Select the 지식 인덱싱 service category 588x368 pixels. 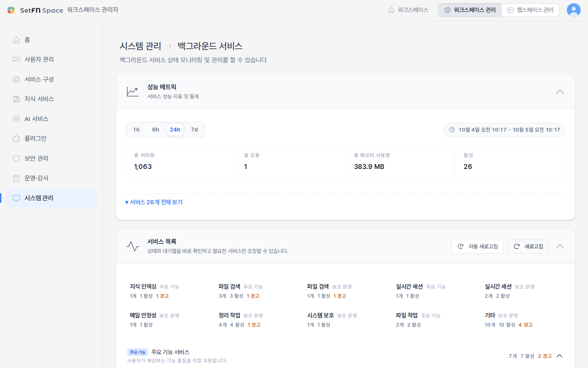pyautogui.click(x=155, y=291)
